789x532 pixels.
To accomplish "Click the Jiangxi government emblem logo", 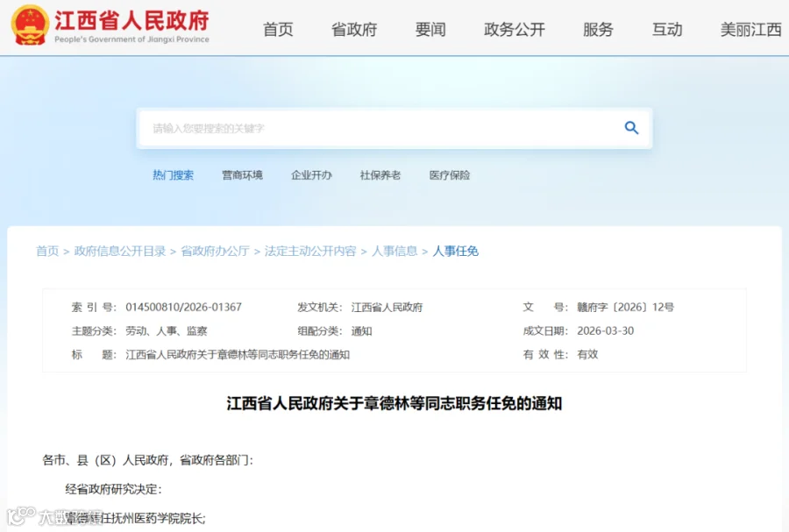I will [30, 25].
